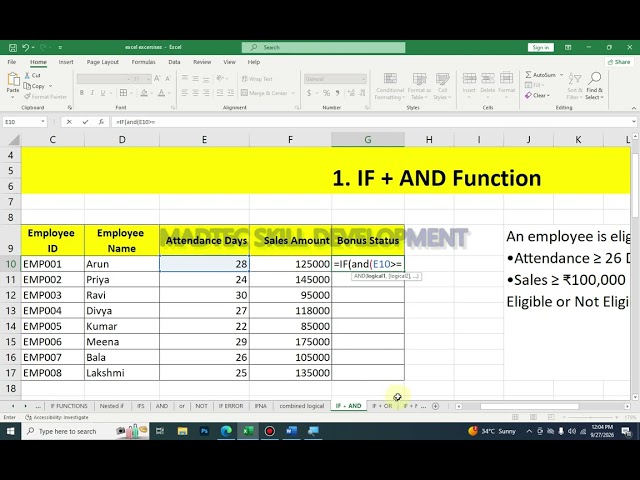The image size is (640, 480).
Task: Open Insert Function fx dialog
Action: point(101,122)
